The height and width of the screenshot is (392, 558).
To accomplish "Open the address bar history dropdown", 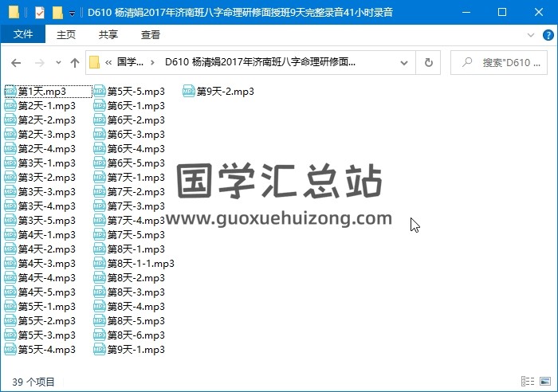I will tap(404, 63).
